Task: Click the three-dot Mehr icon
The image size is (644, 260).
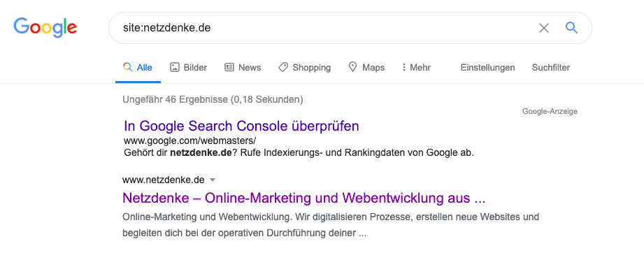Action: tap(404, 67)
